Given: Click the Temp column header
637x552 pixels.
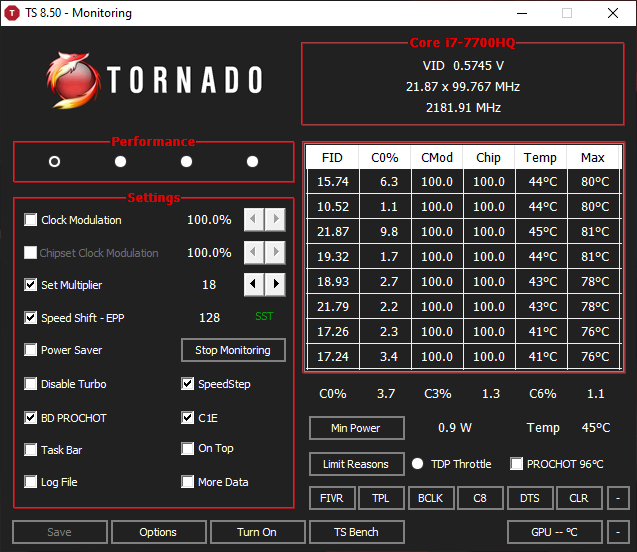Looking at the screenshot, I should [540, 157].
